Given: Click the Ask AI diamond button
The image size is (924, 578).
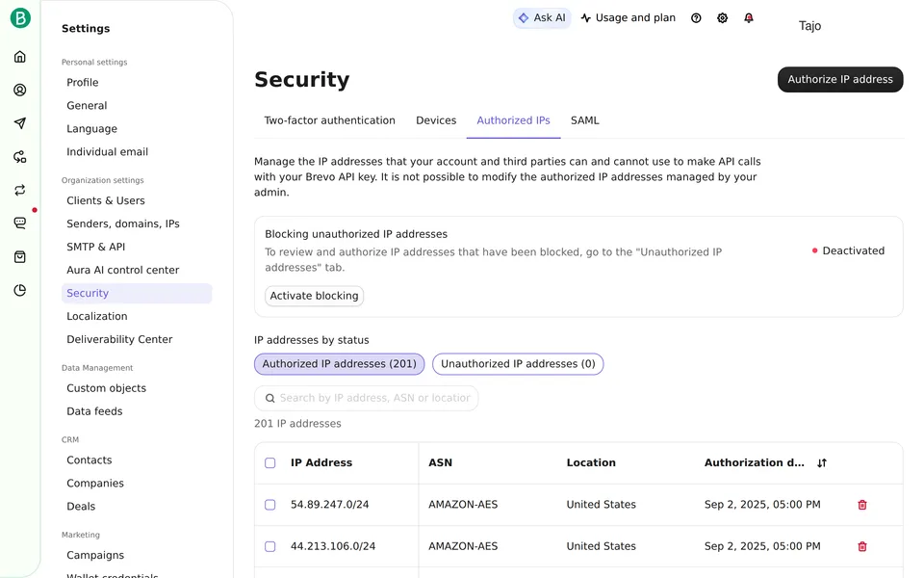Looking at the screenshot, I should point(542,17).
